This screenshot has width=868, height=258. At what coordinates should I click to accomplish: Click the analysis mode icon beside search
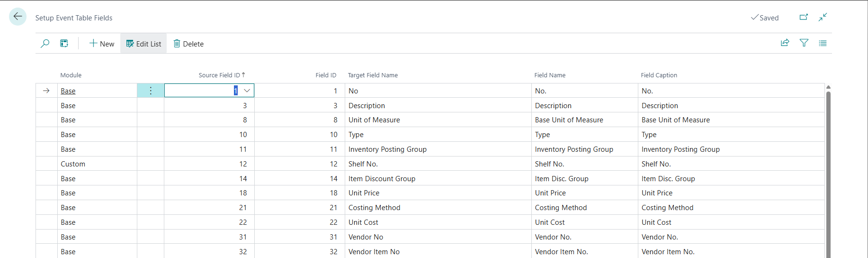[x=64, y=44]
